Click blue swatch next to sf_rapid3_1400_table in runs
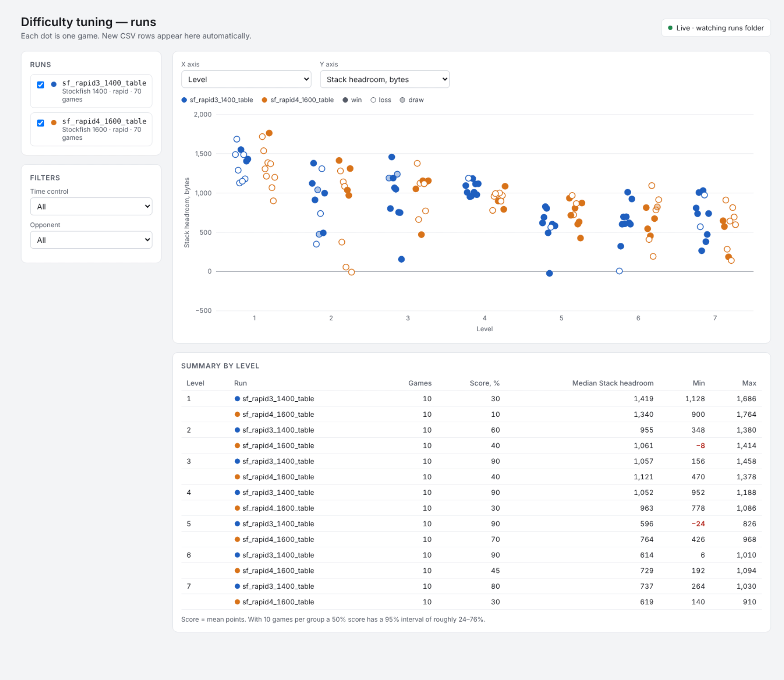The height and width of the screenshot is (680, 784). pyautogui.click(x=54, y=84)
